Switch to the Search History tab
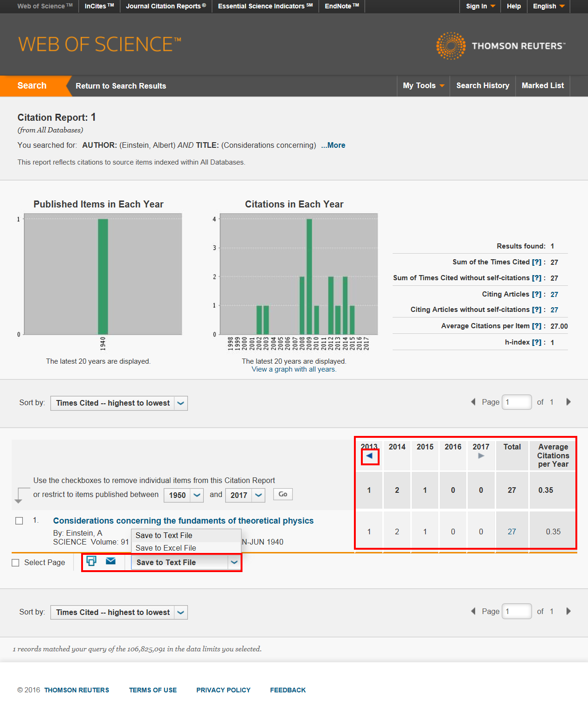 point(482,86)
